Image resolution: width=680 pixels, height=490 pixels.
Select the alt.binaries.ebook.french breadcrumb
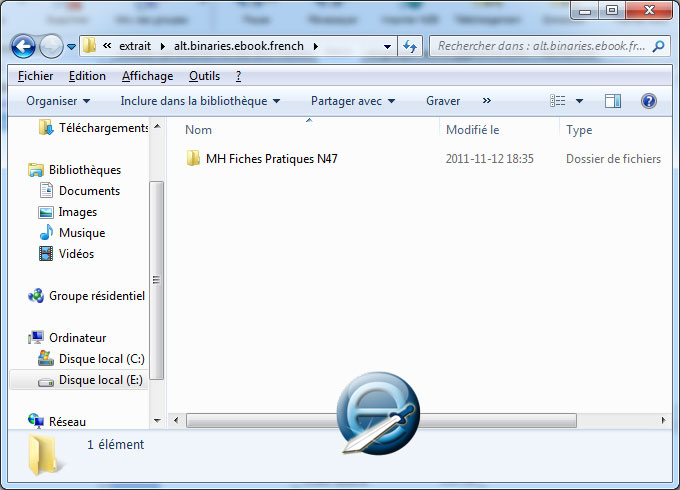tap(239, 46)
